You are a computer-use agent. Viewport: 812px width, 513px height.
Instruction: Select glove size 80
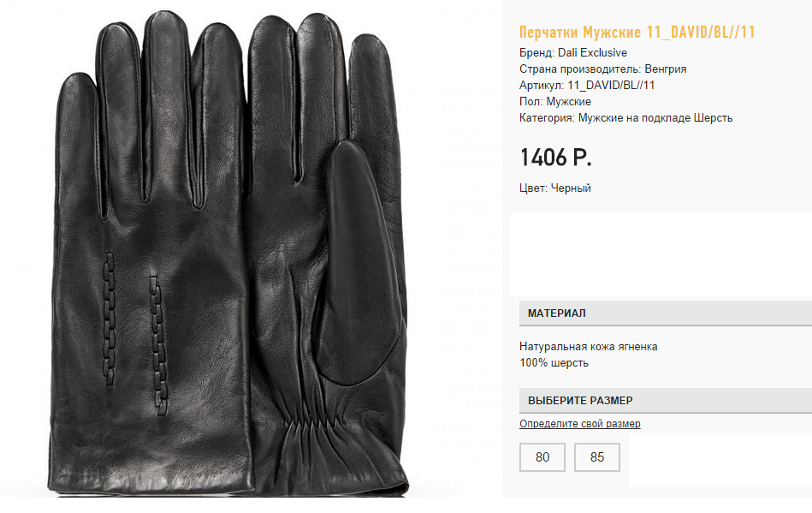(x=542, y=457)
